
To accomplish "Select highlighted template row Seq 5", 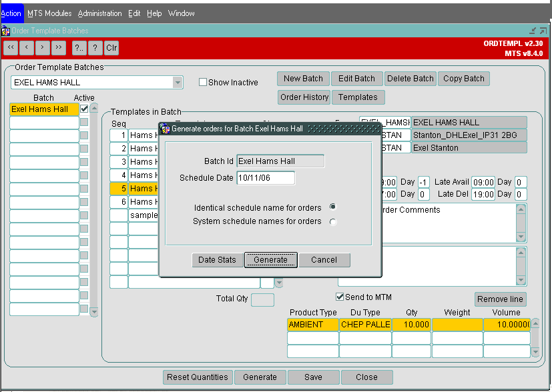I will click(133, 189).
